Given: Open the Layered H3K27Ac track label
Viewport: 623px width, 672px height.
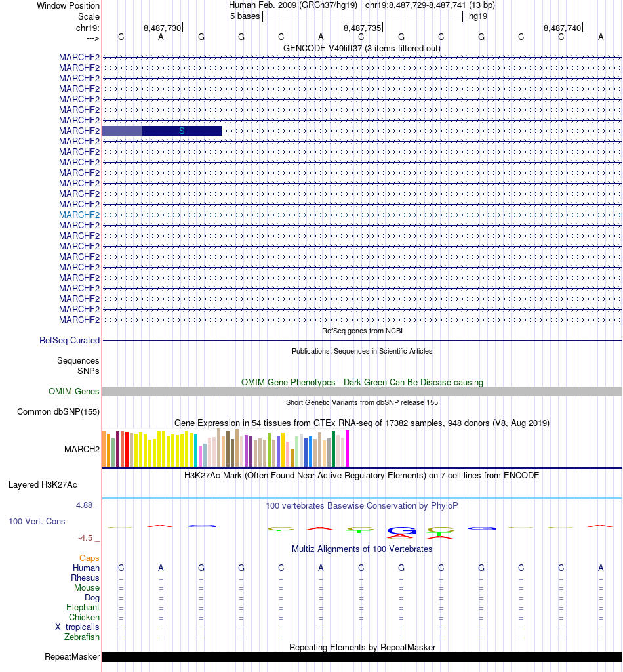Looking at the screenshot, I should [x=43, y=485].
